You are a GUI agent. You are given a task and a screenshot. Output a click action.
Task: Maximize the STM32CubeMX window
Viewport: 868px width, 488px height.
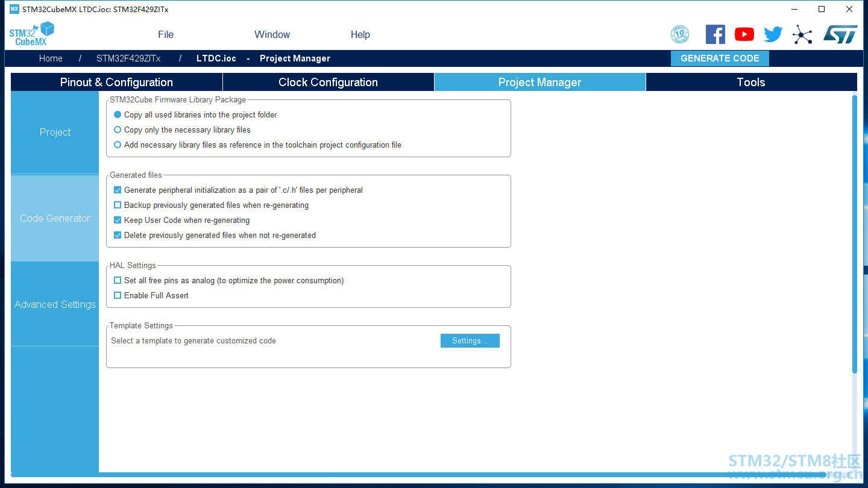[822, 9]
